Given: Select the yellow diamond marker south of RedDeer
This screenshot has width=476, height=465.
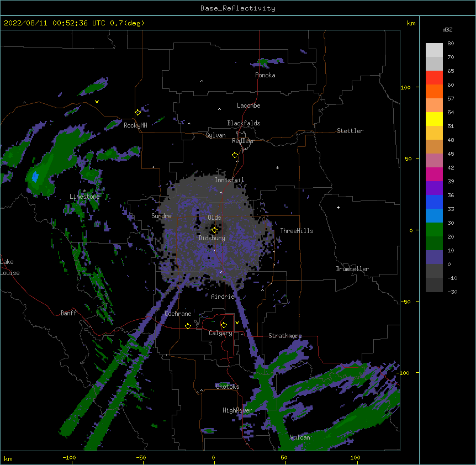Looking at the screenshot, I should (x=235, y=155).
